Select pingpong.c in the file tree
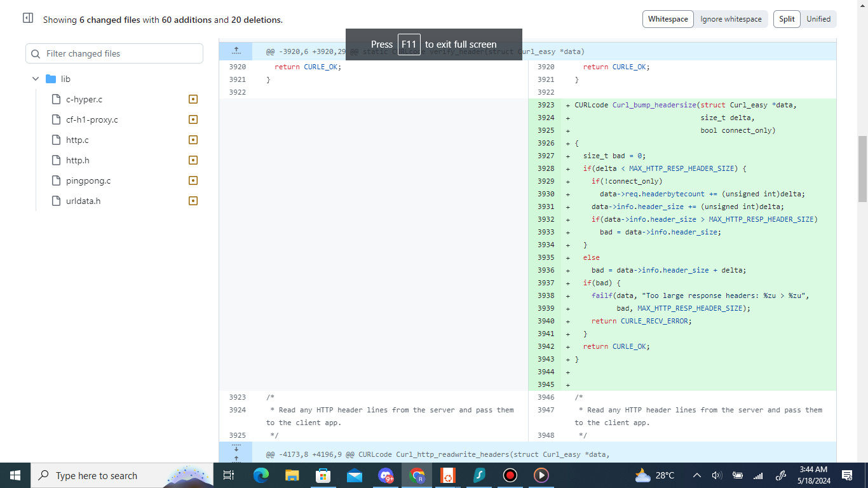This screenshot has height=488, width=868. pyautogui.click(x=88, y=180)
